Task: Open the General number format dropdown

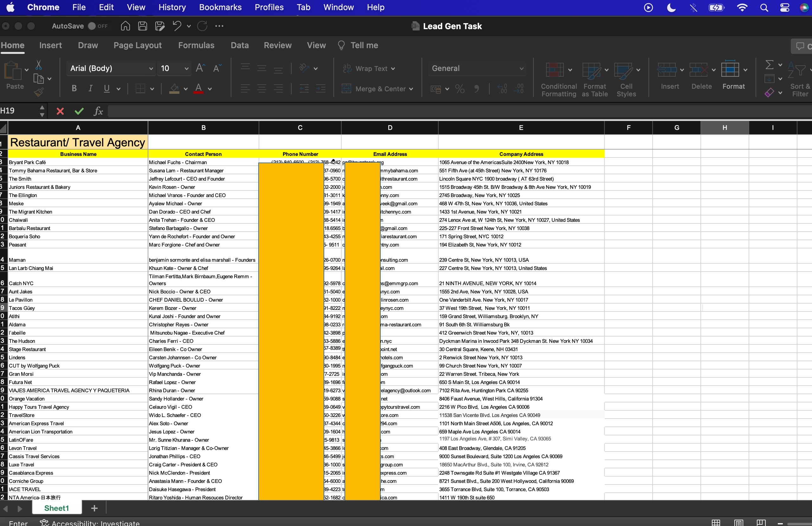Action: [x=522, y=68]
